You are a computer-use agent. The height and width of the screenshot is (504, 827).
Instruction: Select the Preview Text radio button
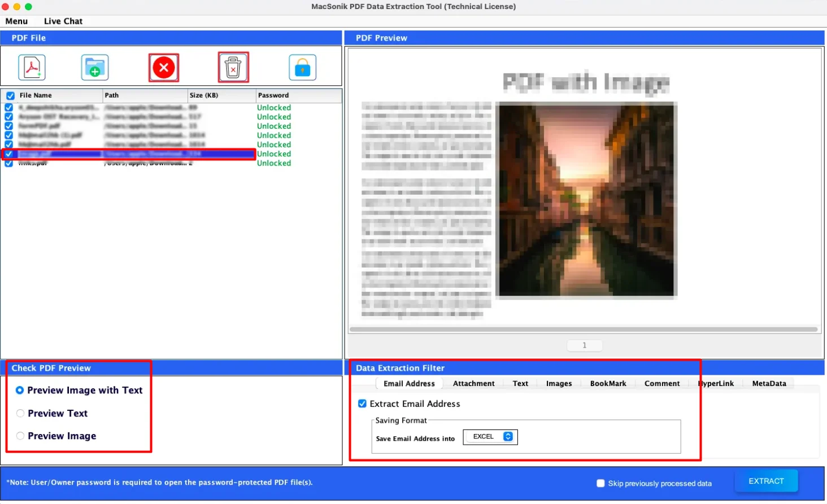(20, 413)
